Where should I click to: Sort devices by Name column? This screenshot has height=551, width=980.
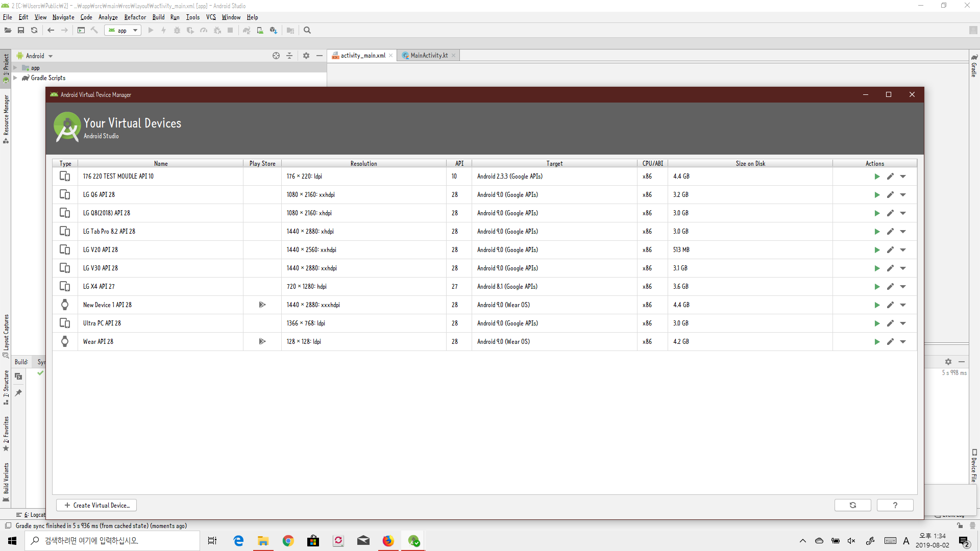point(161,164)
